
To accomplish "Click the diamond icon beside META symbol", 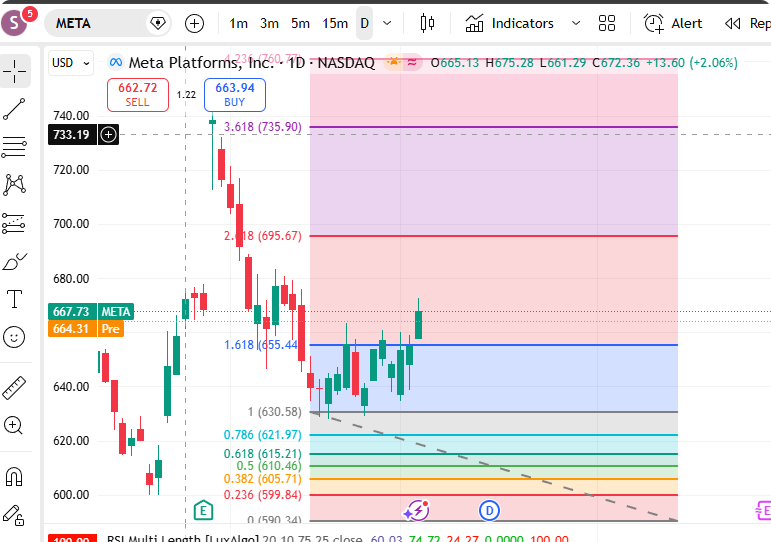I will (x=158, y=23).
